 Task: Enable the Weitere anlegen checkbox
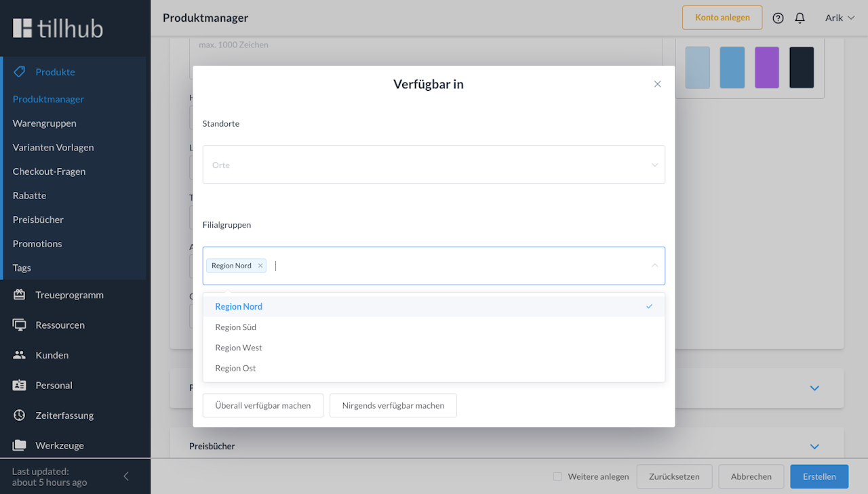click(557, 476)
